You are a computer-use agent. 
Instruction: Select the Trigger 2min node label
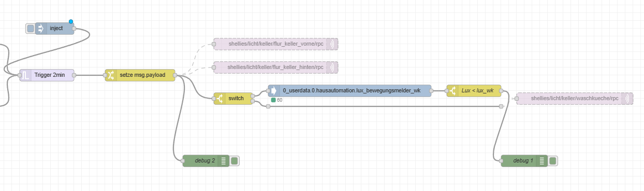coord(50,75)
